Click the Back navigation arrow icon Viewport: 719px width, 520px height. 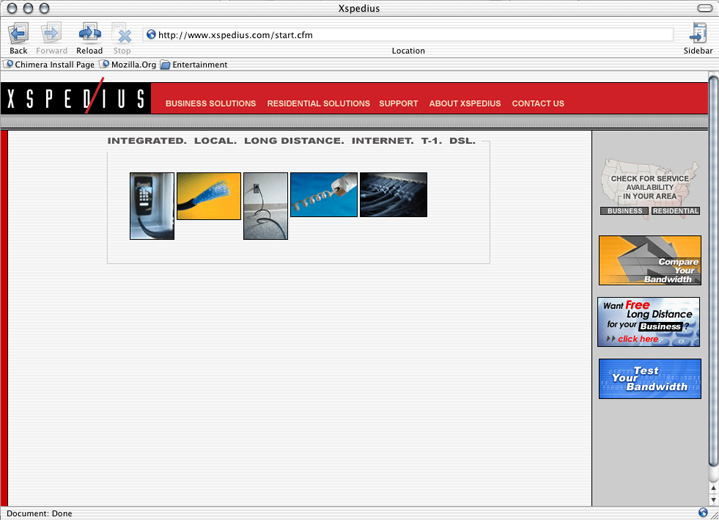click(x=18, y=34)
